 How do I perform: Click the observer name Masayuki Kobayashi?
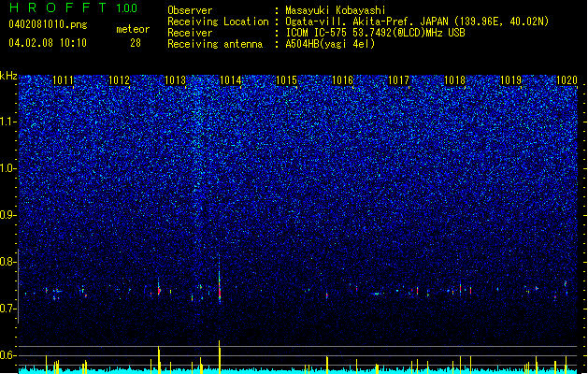[336, 10]
